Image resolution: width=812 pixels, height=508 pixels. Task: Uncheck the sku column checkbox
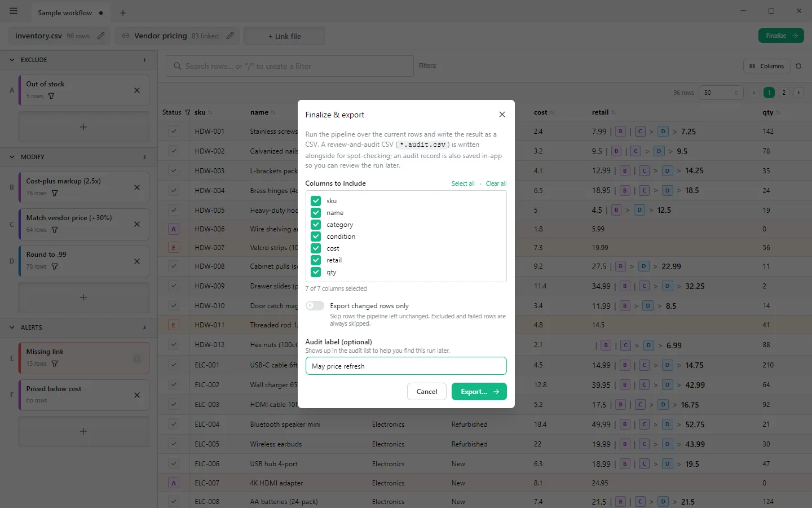pyautogui.click(x=316, y=201)
